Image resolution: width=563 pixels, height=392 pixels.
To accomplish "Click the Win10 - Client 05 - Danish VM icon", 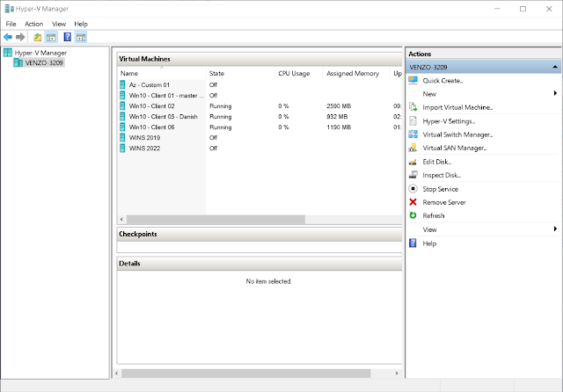I will pyautogui.click(x=122, y=117).
